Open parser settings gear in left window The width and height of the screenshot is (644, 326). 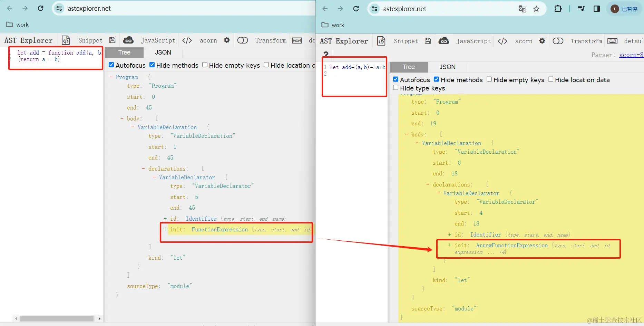[x=226, y=40]
